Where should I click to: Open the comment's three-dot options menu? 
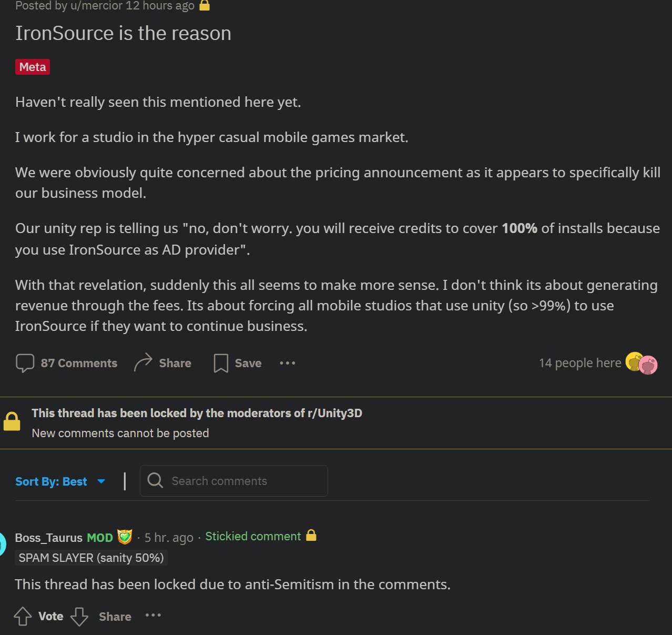tap(153, 615)
